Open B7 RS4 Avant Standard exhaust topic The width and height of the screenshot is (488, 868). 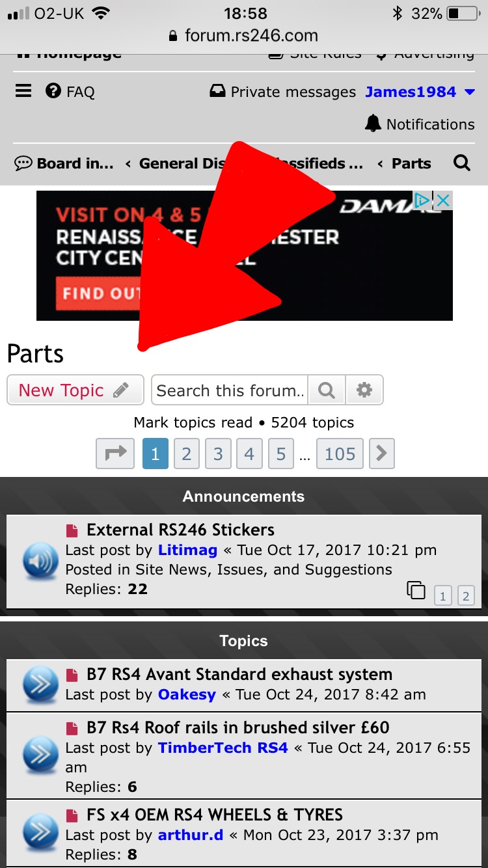(239, 674)
